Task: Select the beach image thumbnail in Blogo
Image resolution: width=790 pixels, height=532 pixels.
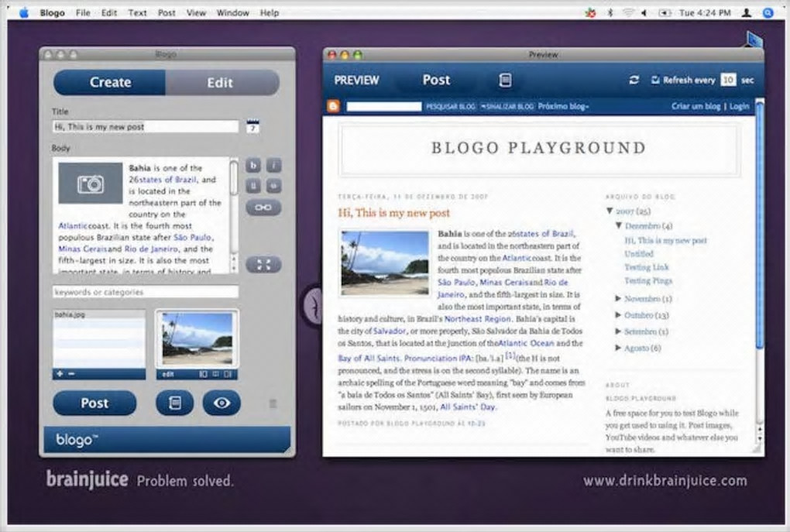Action: click(197, 338)
